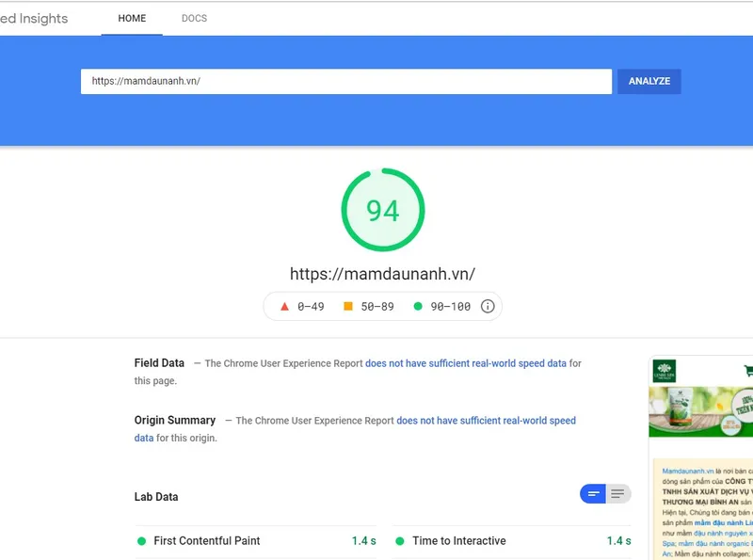Viewport: 753px width, 560px height.
Task: Switch Lab Data to expanded view toggle
Action: [x=618, y=494]
